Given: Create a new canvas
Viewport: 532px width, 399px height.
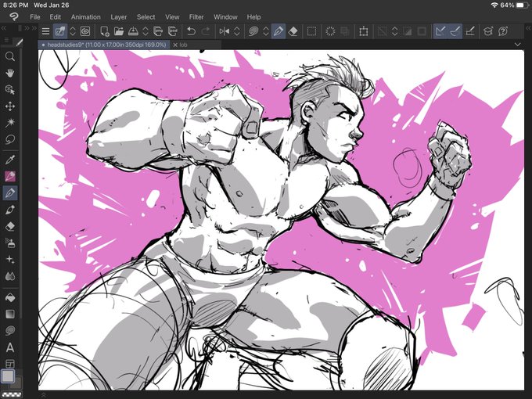Looking at the screenshot, I should pos(105,31).
